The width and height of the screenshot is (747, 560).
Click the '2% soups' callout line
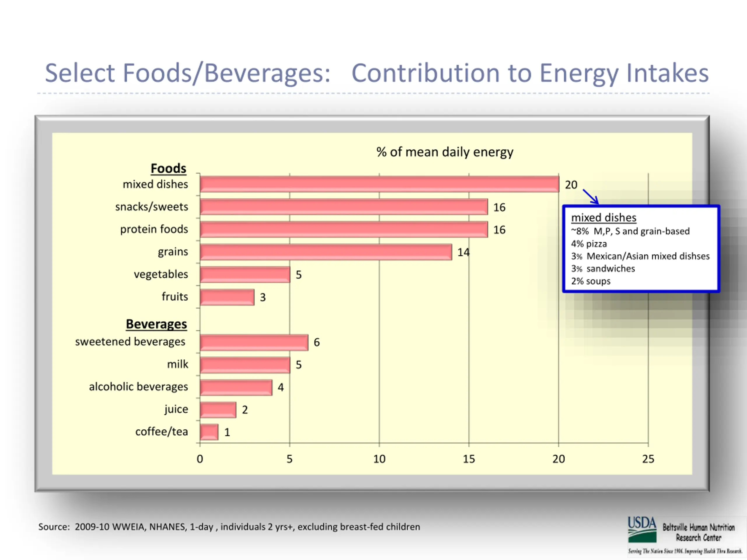[590, 281]
